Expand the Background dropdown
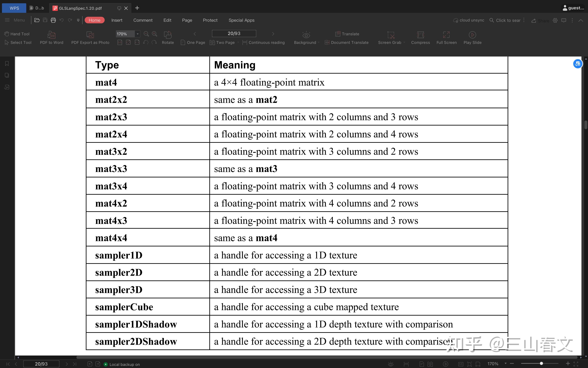 [x=319, y=43]
